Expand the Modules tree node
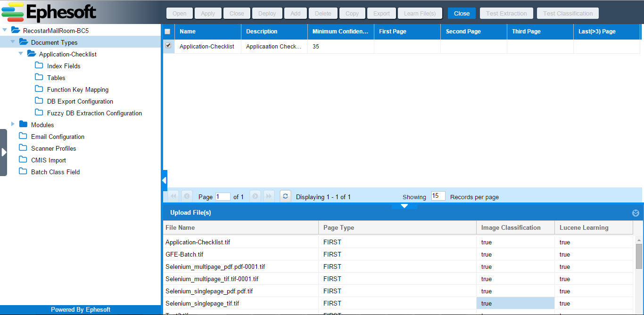The image size is (644, 315). click(13, 124)
